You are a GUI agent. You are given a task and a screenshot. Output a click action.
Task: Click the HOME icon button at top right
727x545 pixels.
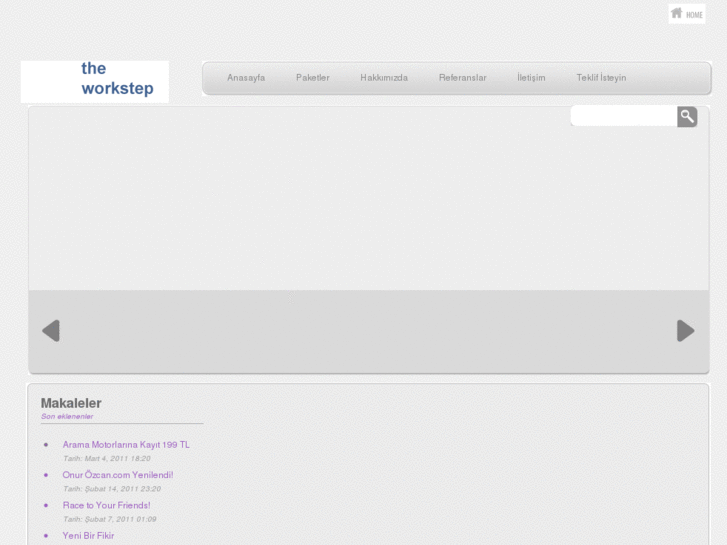click(687, 13)
